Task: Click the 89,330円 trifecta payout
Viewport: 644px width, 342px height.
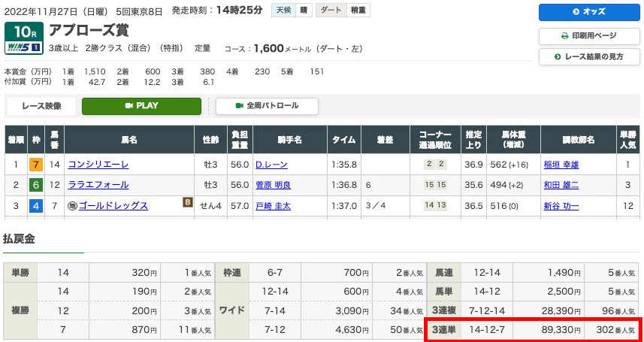Action: click(x=561, y=330)
